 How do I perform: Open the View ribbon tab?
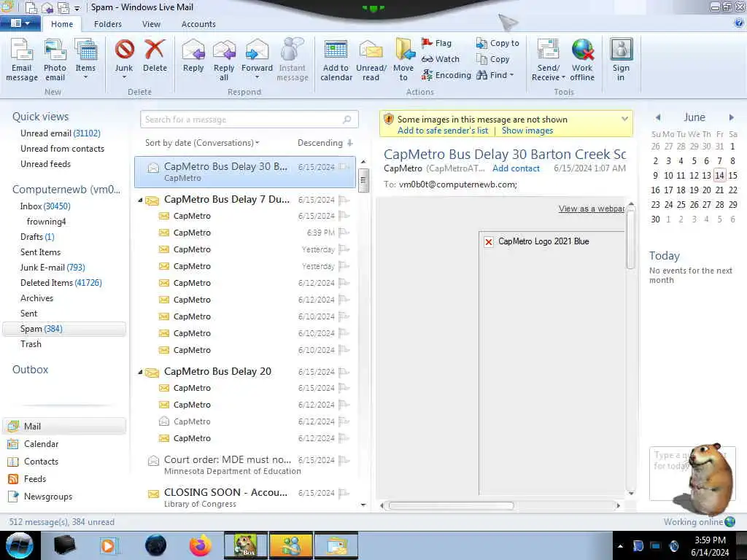[x=151, y=24]
